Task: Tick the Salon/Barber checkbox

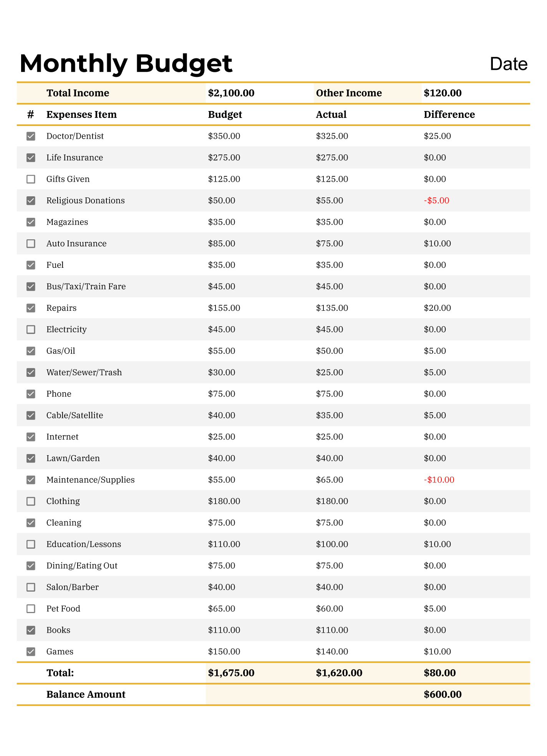Action: point(31,587)
